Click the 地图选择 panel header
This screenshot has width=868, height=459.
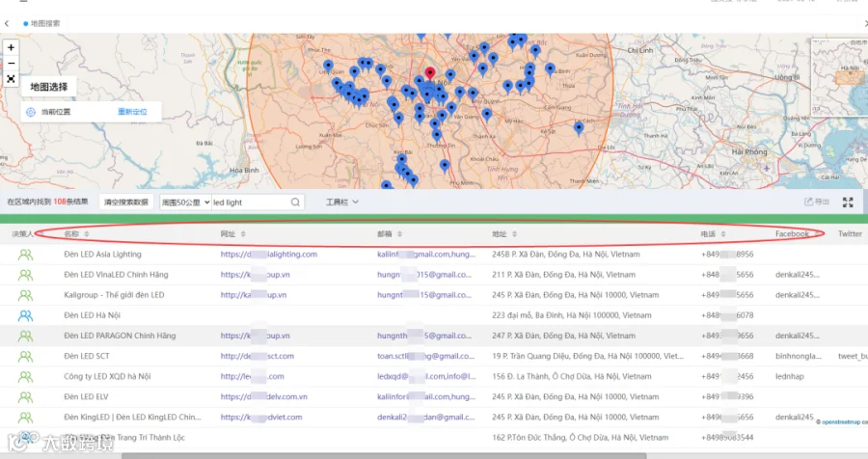(x=49, y=87)
